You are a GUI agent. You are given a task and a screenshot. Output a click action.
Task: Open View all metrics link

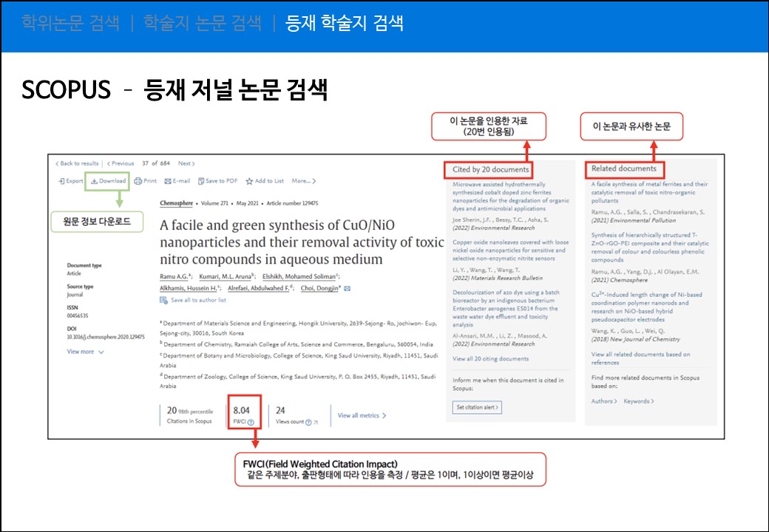tap(362, 415)
